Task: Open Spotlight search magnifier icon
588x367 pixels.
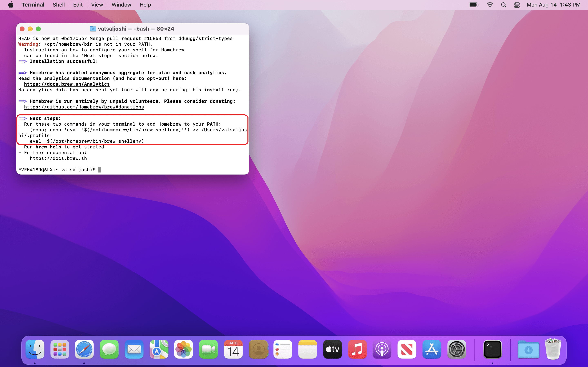Action: coord(504,5)
